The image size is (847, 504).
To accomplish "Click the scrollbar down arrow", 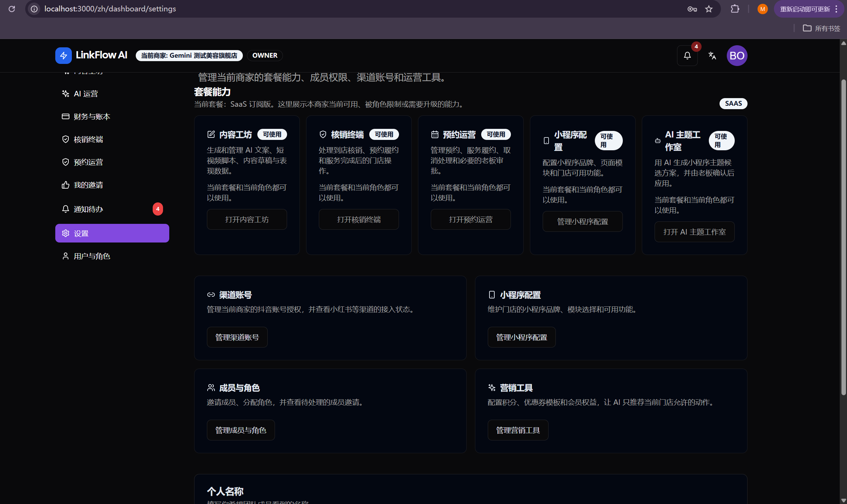I will (843, 501).
